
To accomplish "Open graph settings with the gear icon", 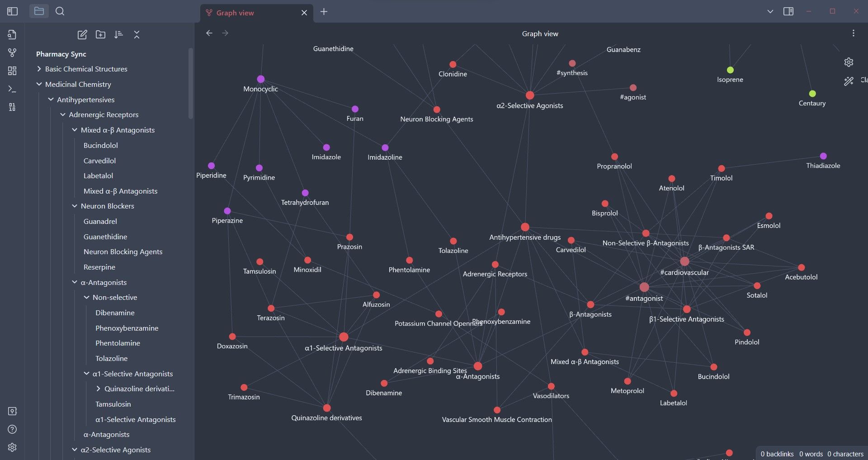I will [849, 62].
